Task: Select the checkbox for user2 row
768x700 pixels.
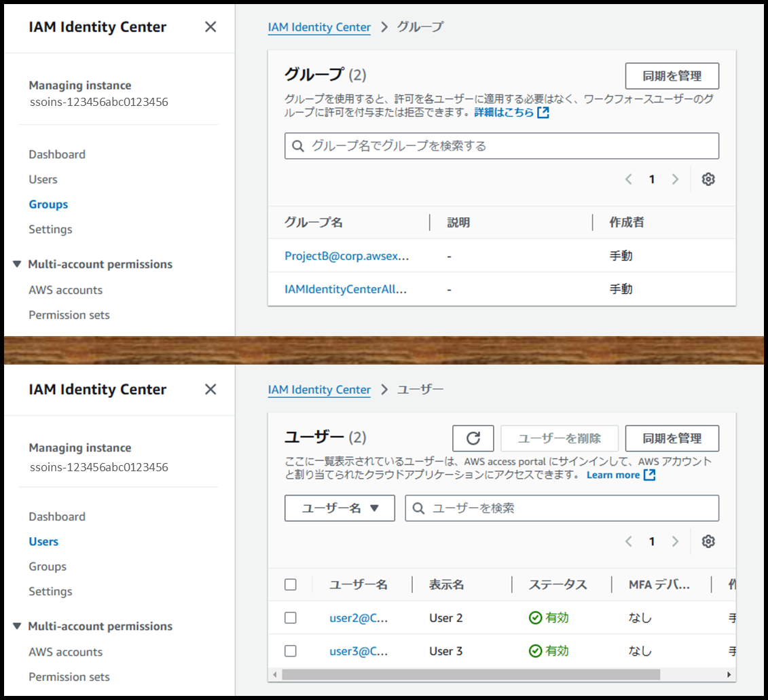Action: pyautogui.click(x=291, y=618)
